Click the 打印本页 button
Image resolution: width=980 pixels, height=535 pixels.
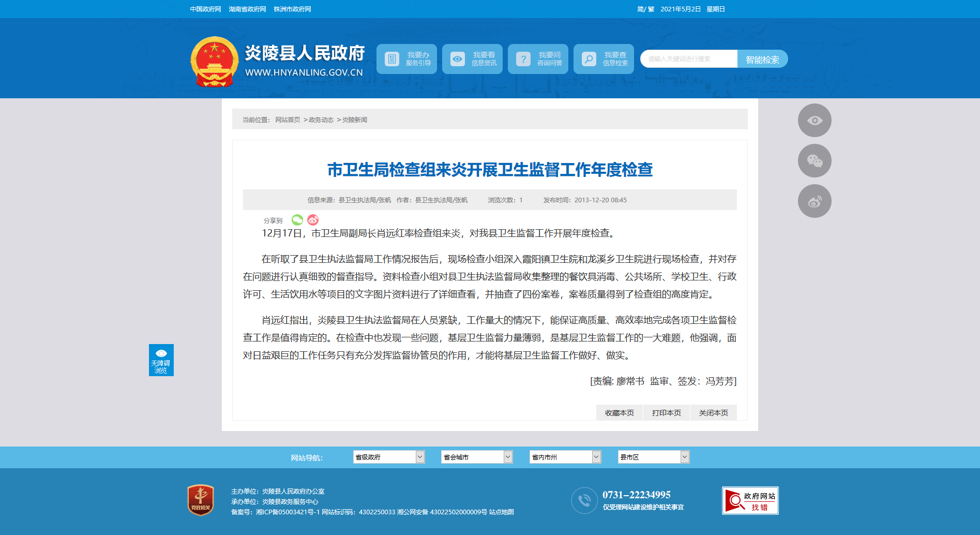point(666,413)
